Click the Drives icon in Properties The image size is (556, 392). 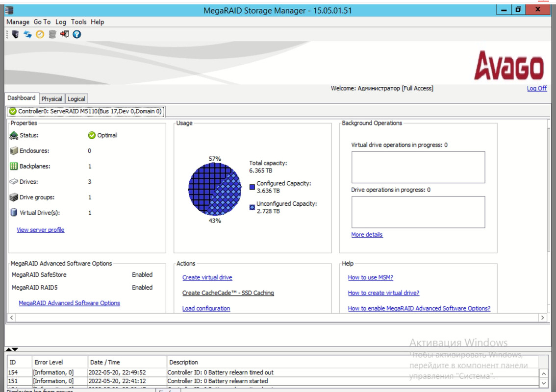click(x=14, y=182)
